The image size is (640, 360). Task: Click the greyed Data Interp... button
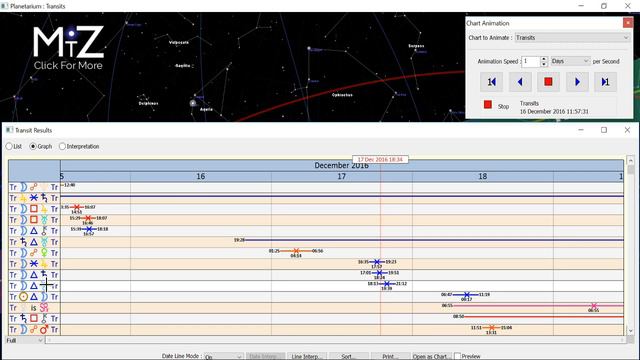(x=265, y=356)
